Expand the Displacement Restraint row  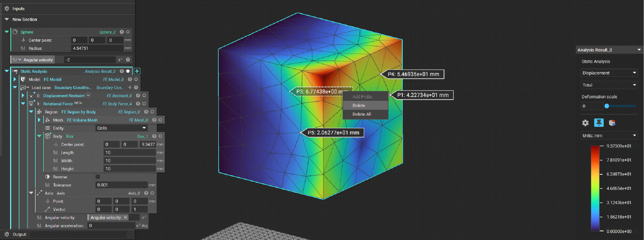23,95
